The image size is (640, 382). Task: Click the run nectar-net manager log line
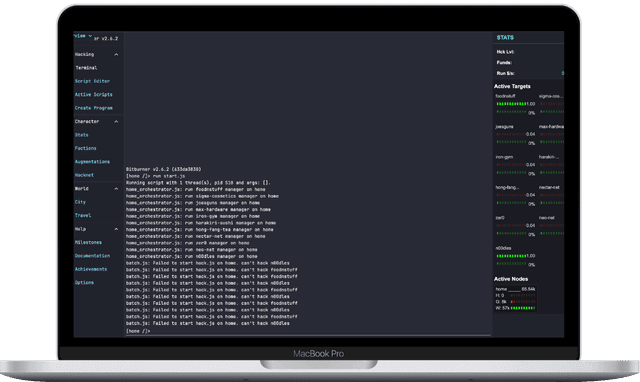(x=196, y=236)
